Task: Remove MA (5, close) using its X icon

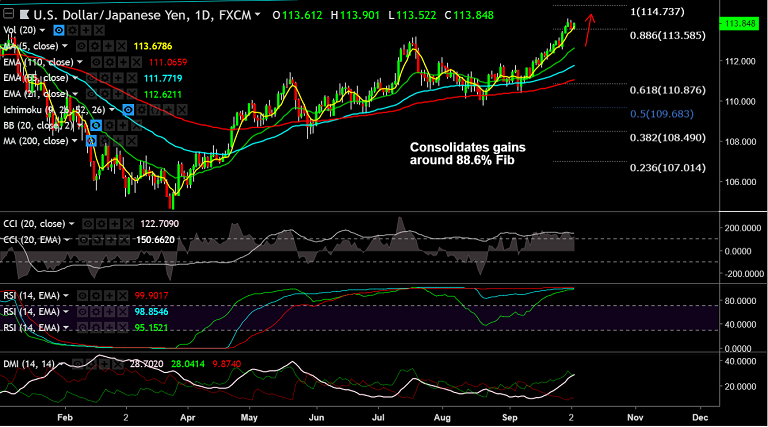Action: click(x=121, y=47)
